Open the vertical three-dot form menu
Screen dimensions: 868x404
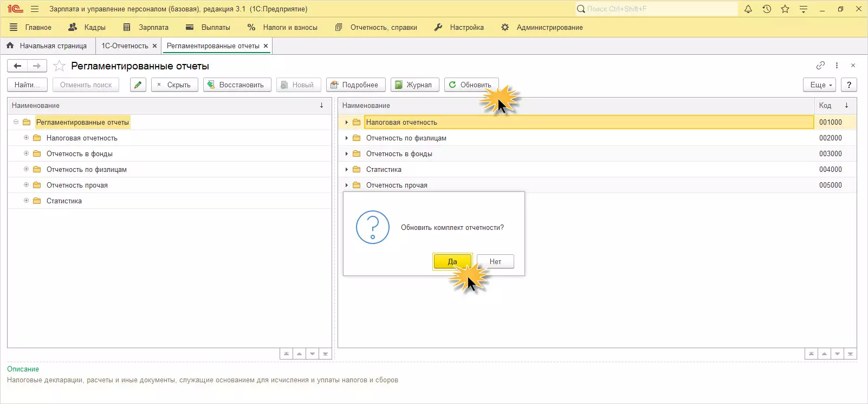pyautogui.click(x=837, y=66)
